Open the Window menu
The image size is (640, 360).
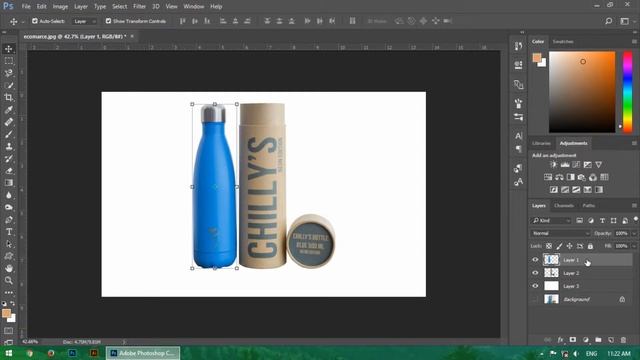[x=193, y=7]
